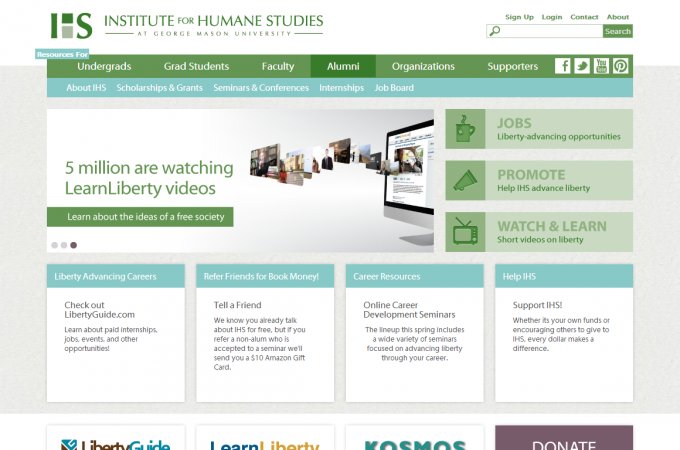Click the top About link
The width and height of the screenshot is (680, 450).
pos(618,17)
